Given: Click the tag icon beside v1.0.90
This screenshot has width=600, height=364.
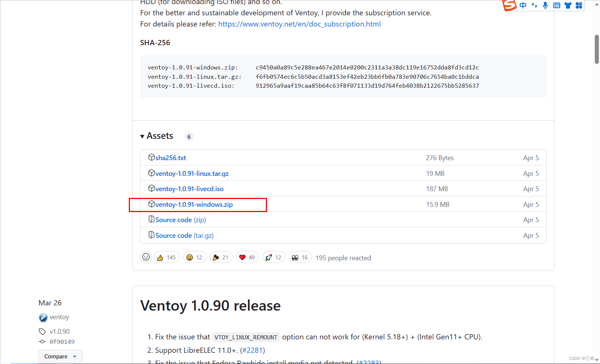Looking at the screenshot, I should (42, 332).
